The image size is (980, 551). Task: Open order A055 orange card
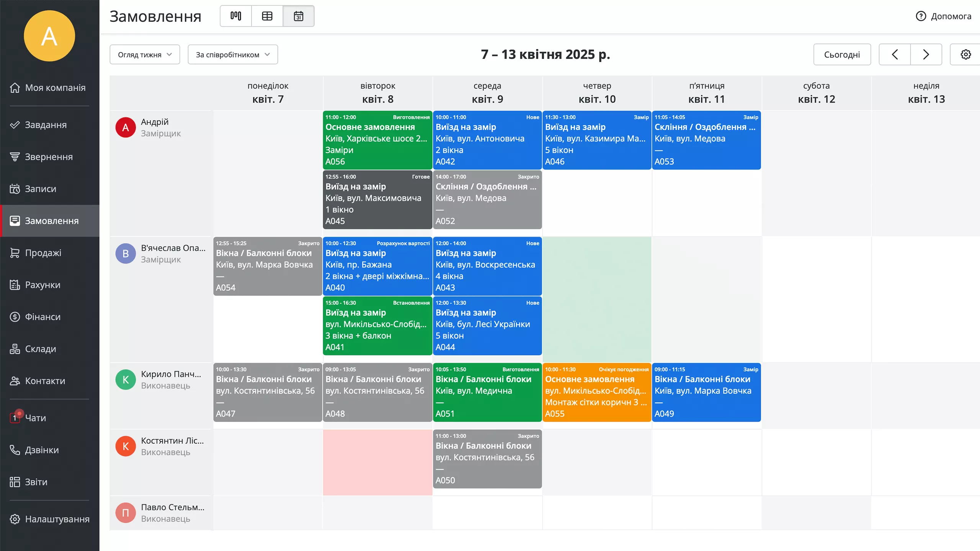pos(596,392)
